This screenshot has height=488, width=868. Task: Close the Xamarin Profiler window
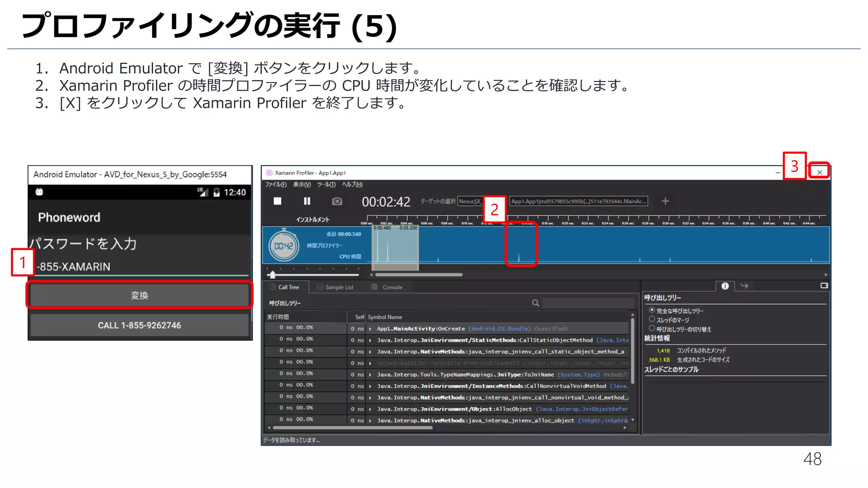click(820, 172)
